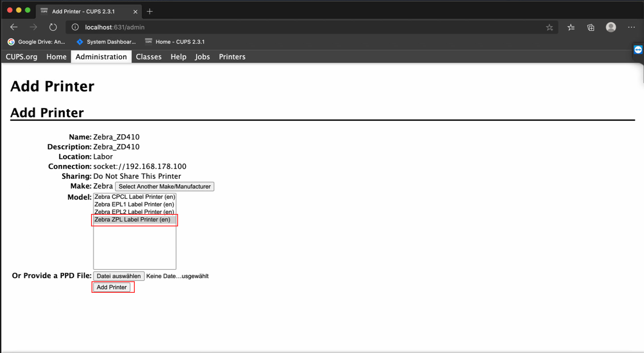
Task: Go to CUPS.org navigation link
Action: coord(21,57)
